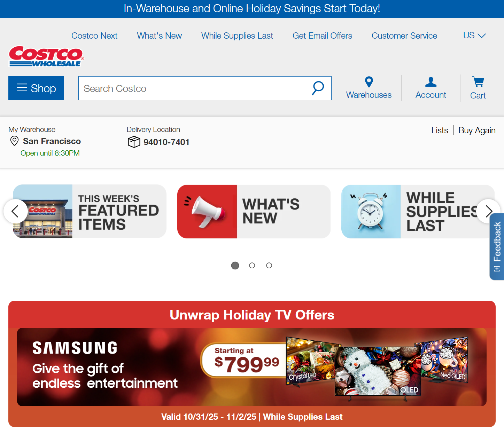Click the Buy Again link
Image resolution: width=504 pixels, height=434 pixels.
tap(476, 131)
